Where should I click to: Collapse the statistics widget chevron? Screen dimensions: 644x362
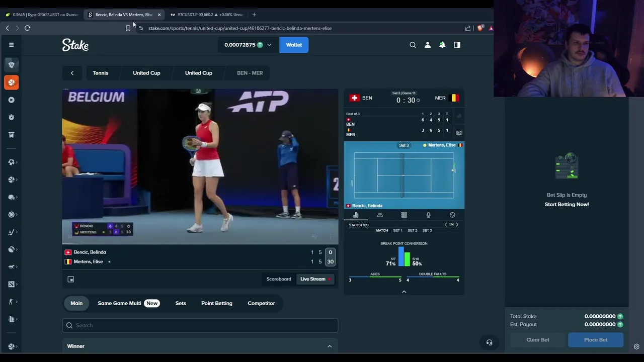404,292
